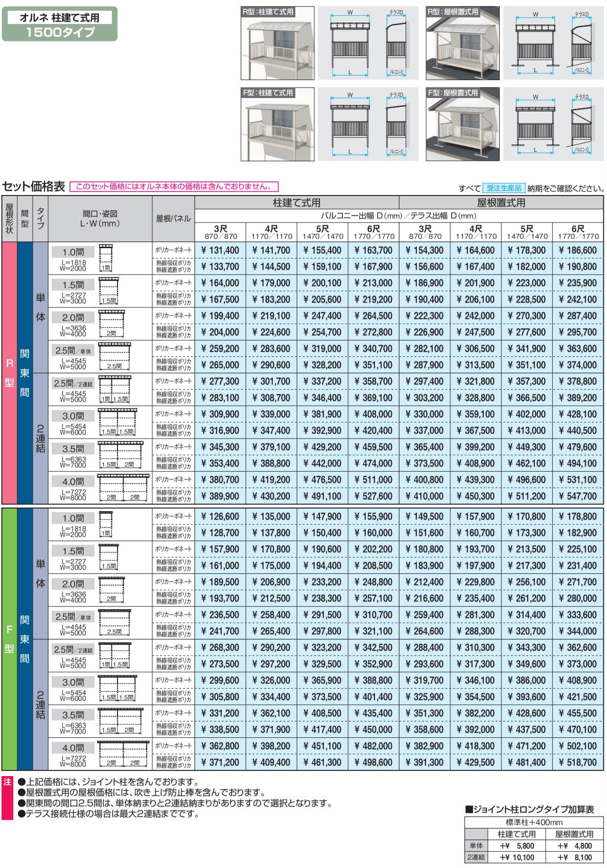Screen dimensions: 607x868
Task: Click the price ¥428,100
Action: point(578,414)
